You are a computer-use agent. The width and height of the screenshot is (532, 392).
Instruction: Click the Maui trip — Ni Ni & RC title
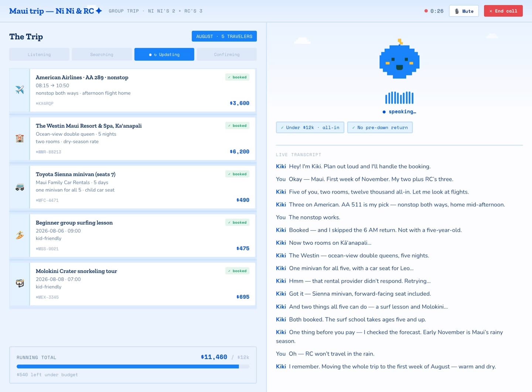51,11
